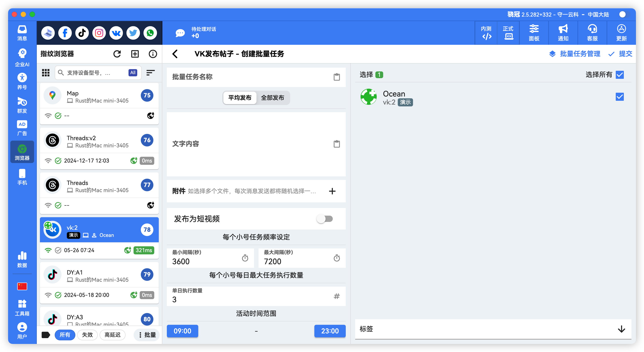Open the WhatsApp platform filter

[x=150, y=33]
